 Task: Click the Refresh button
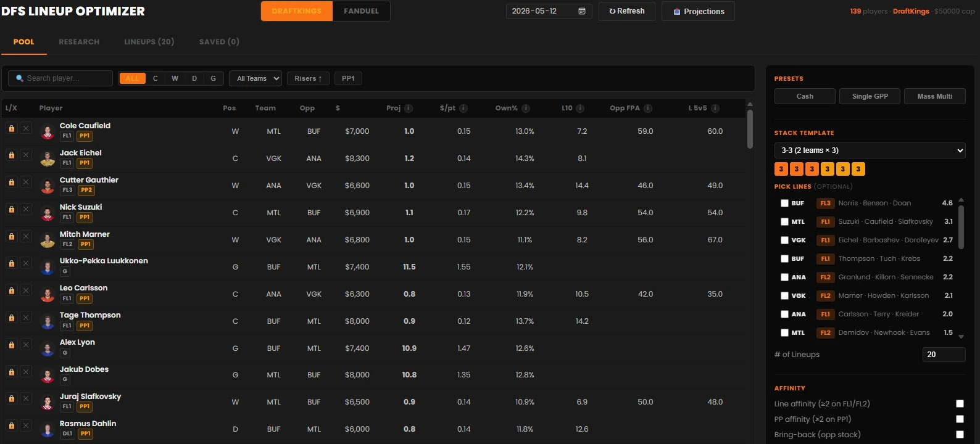point(626,11)
